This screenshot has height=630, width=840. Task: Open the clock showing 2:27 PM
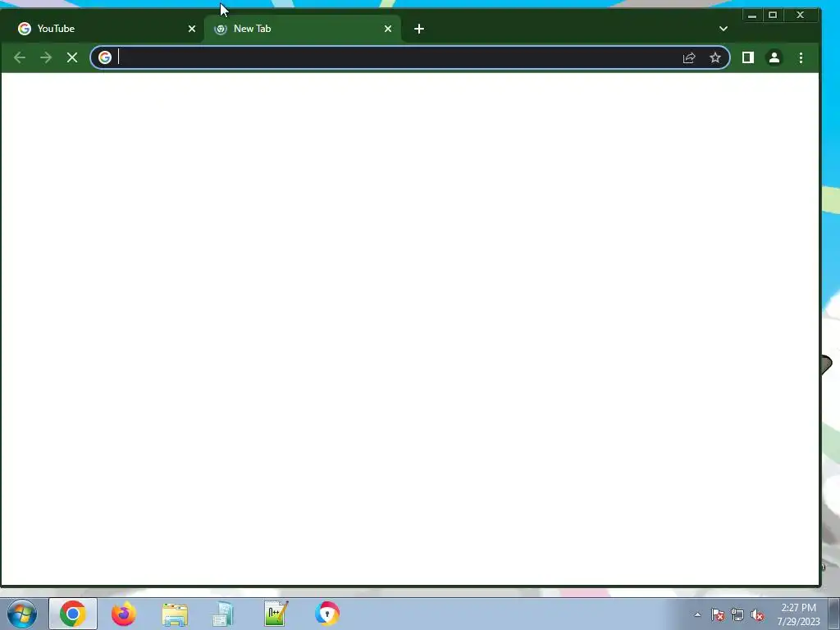pos(798,614)
